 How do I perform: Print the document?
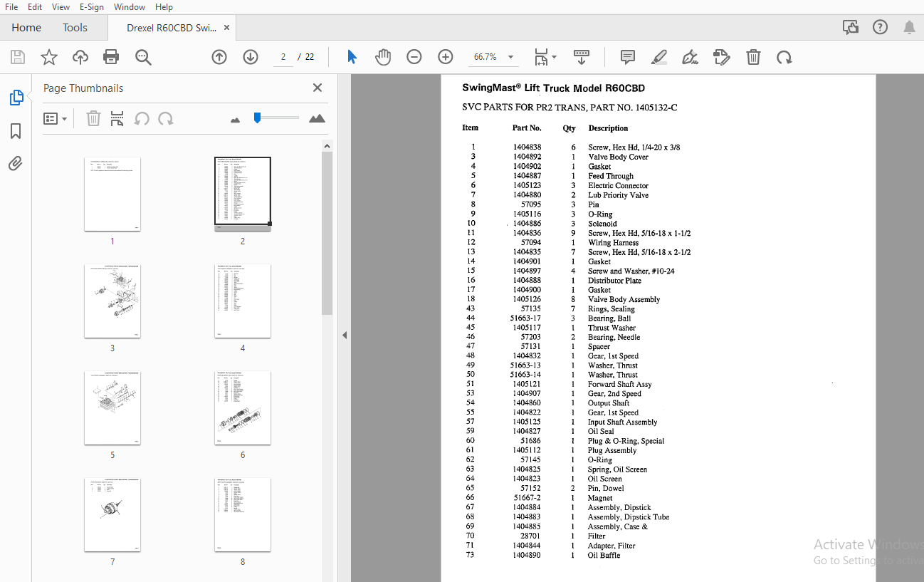pos(111,58)
